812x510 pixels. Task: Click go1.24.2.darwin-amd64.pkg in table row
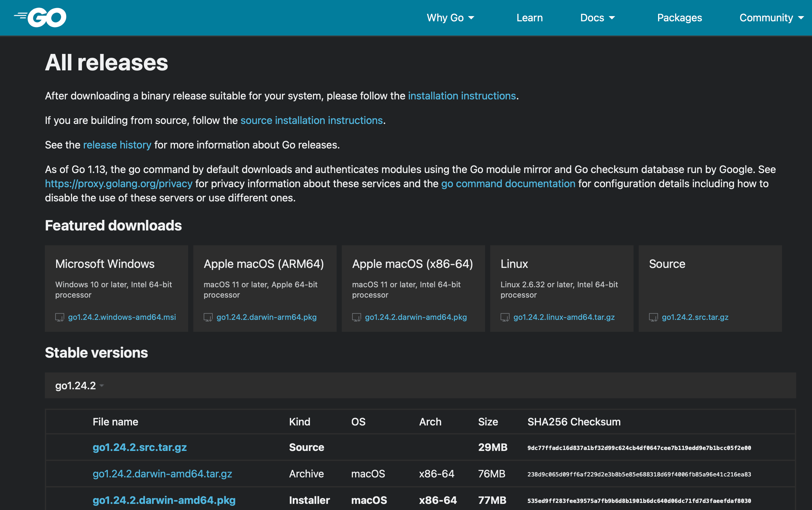pos(164,500)
